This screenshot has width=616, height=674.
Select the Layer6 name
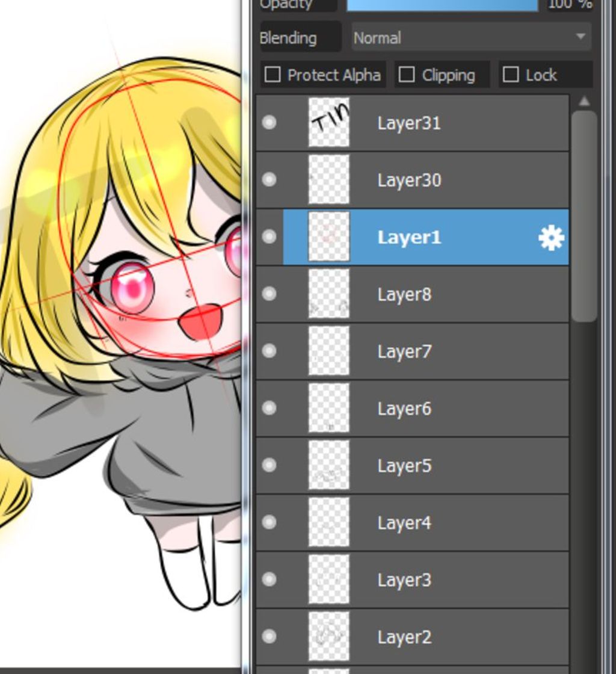404,409
